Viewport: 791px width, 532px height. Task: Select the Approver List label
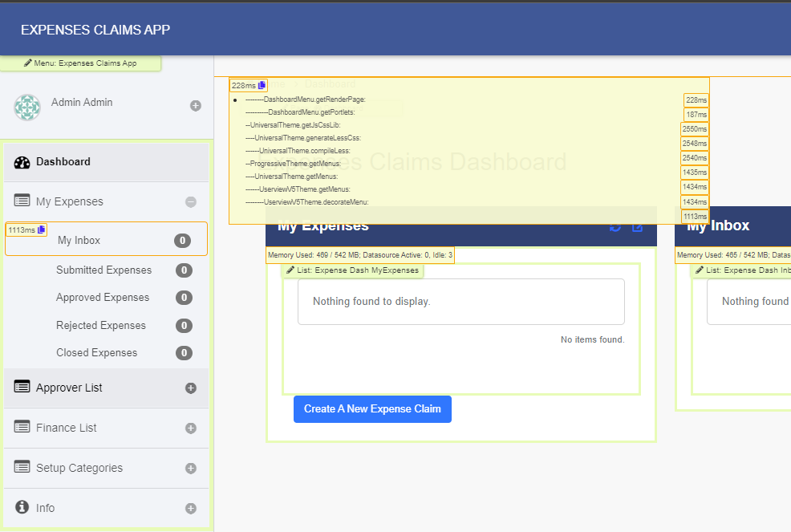tap(69, 388)
